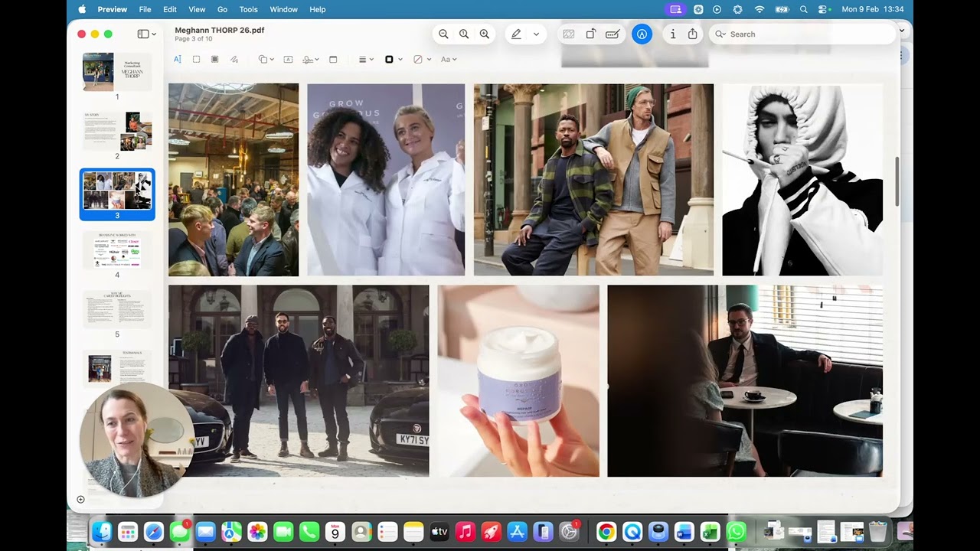Open the Help menu
The height and width of the screenshot is (551, 980).
[x=318, y=9]
